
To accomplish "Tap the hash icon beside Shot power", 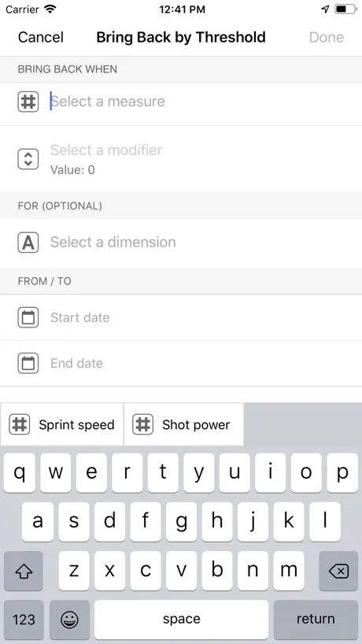I will [x=142, y=424].
